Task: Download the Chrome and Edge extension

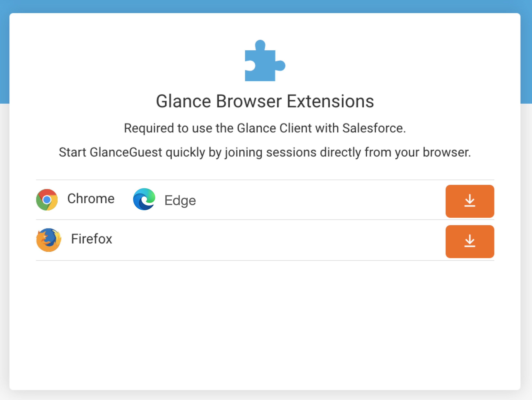Action: (x=469, y=201)
